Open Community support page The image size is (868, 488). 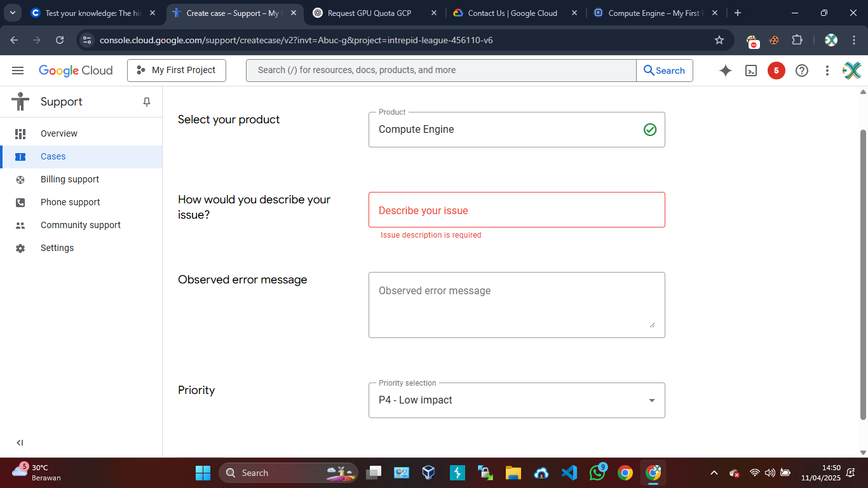pos(81,225)
